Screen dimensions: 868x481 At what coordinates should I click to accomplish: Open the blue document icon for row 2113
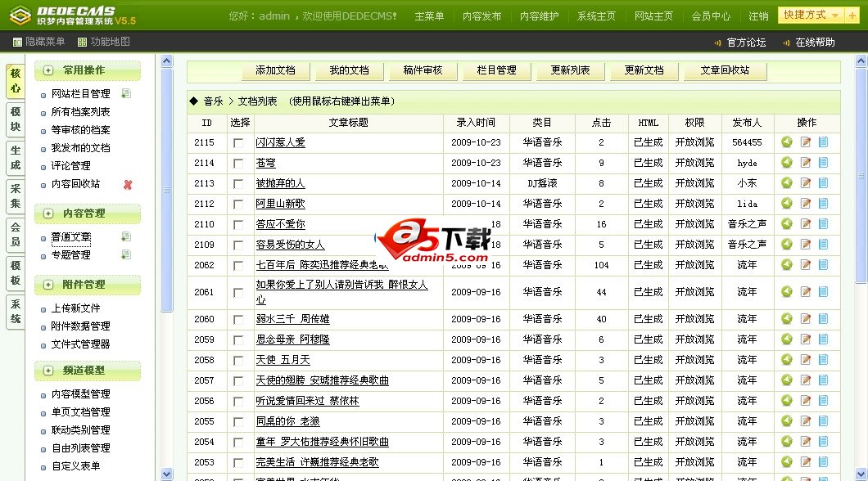coord(823,183)
